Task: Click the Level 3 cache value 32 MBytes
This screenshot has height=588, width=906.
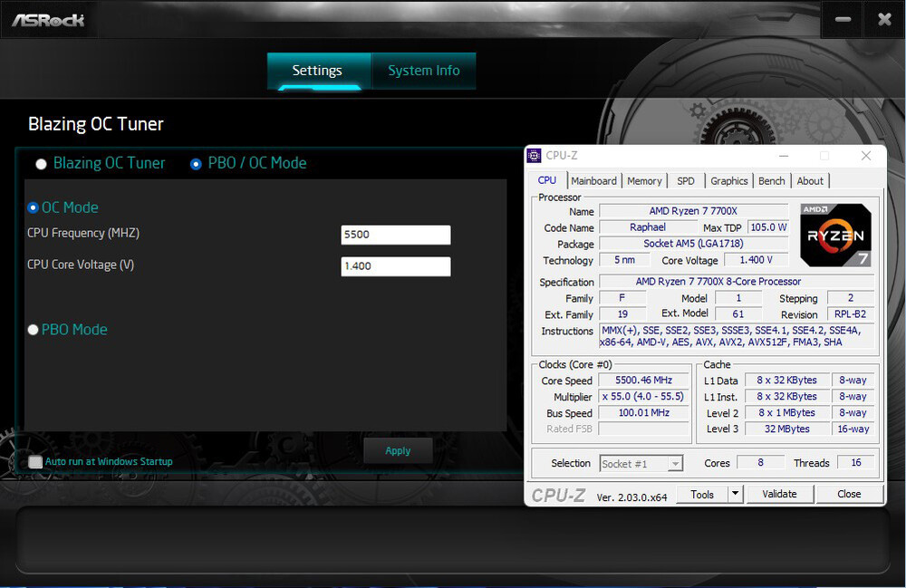Action: coord(787,429)
